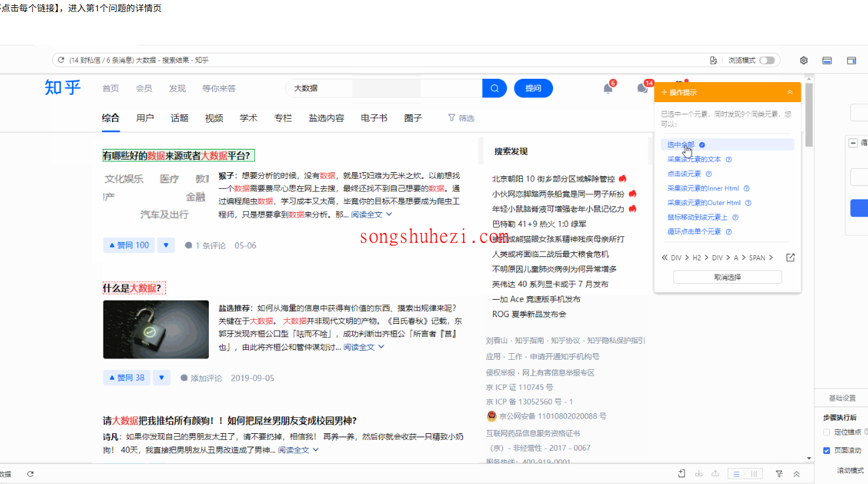This screenshot has height=484, width=868.
Task: Click help icon beside 循环点击单个元素
Action: point(729,232)
